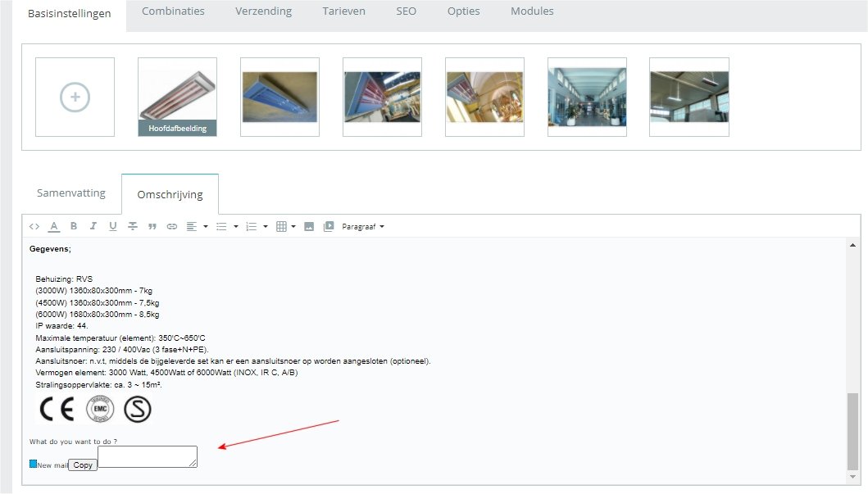Toggle italic formatting
Screen dimensions: 868x494
coord(93,226)
